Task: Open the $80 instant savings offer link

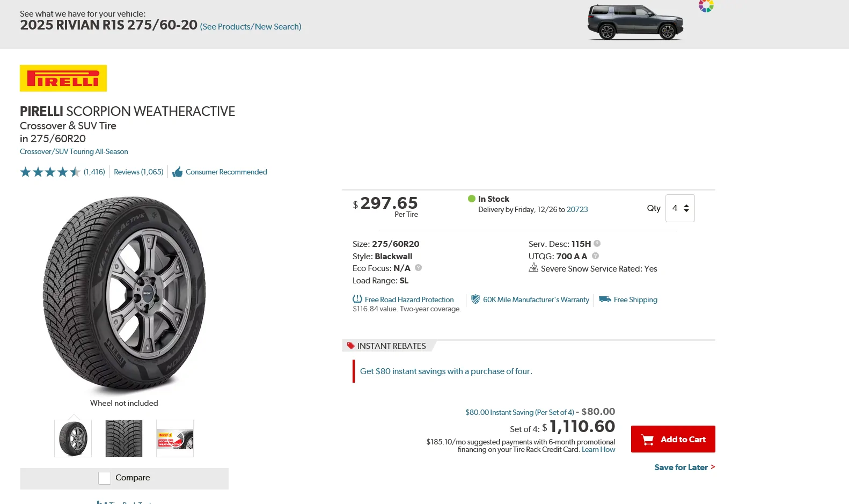Action: [446, 371]
